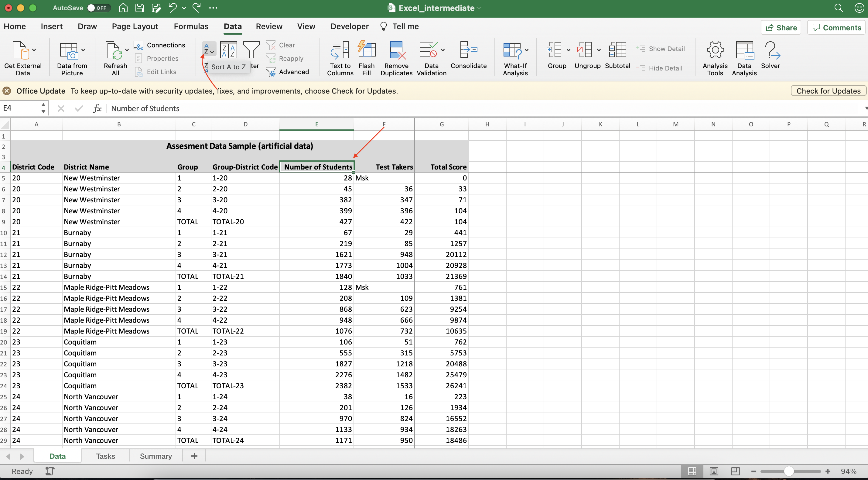The image size is (868, 480).
Task: Open Data Analysis tools
Action: pyautogui.click(x=744, y=58)
